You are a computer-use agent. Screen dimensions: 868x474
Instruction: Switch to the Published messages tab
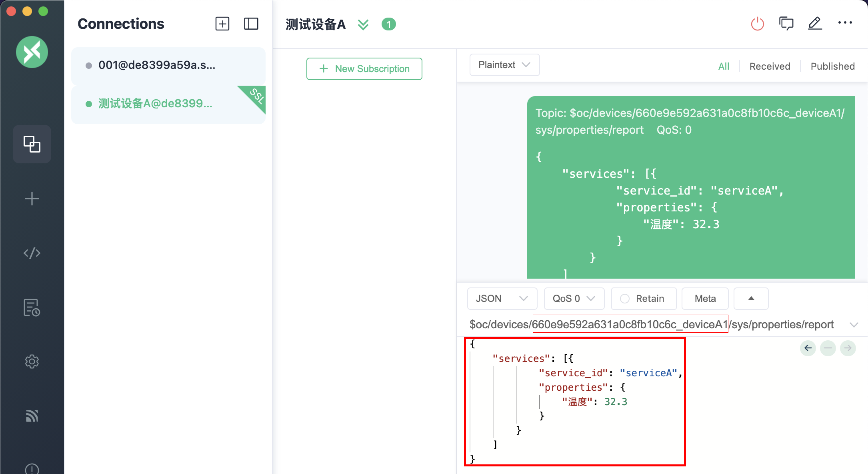pos(832,66)
